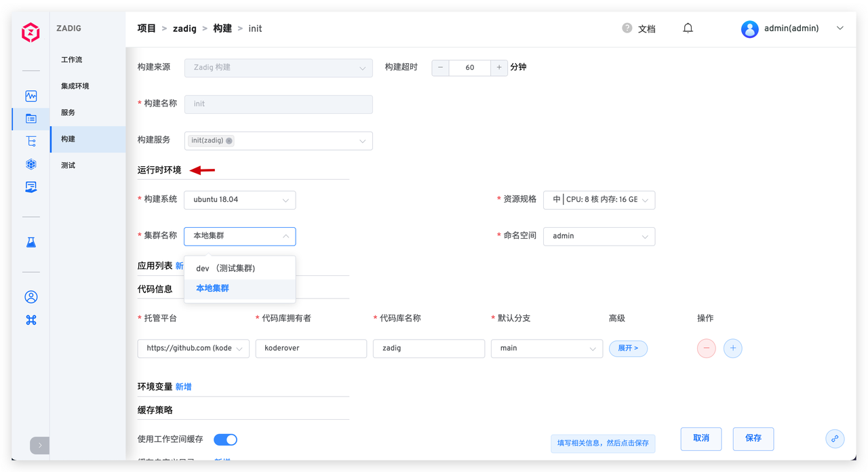This screenshot has height=472, width=868.
Task: Click the 构建名称 init input field
Action: tap(279, 104)
